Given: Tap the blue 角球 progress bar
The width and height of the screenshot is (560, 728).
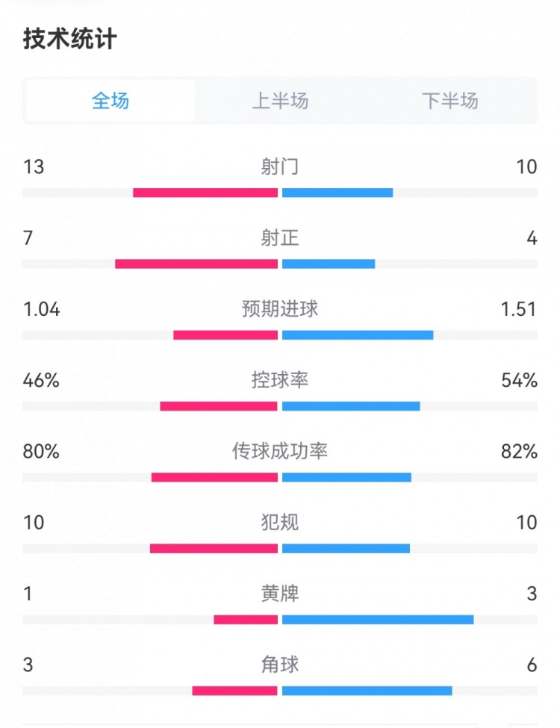Looking at the screenshot, I should click(x=367, y=691).
